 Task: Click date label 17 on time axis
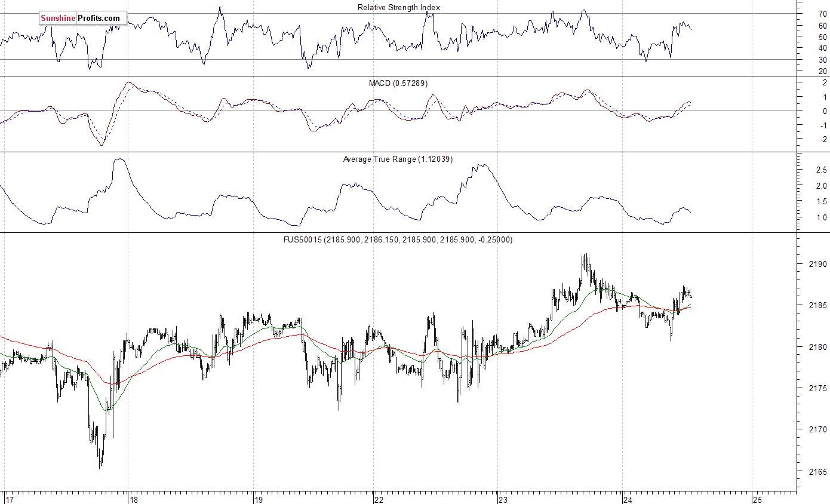pyautogui.click(x=9, y=499)
